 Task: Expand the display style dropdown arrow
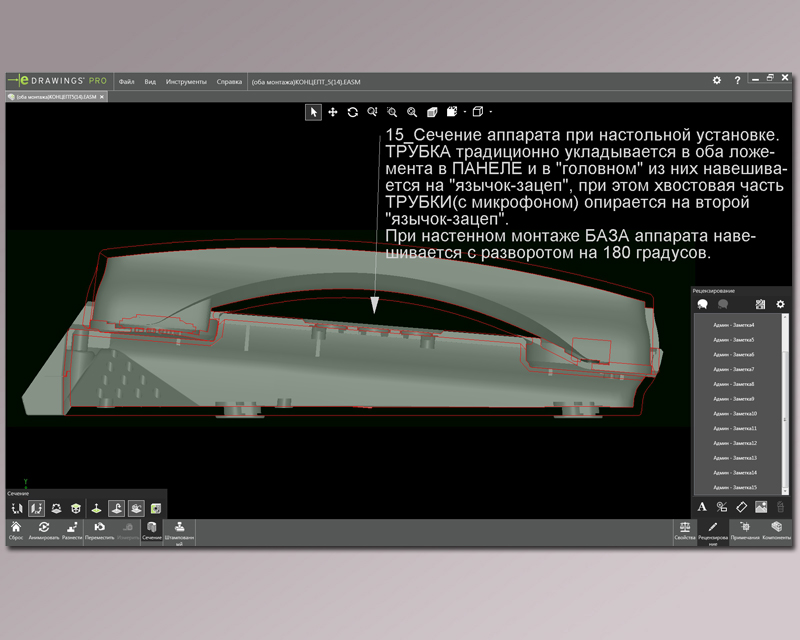(x=464, y=112)
